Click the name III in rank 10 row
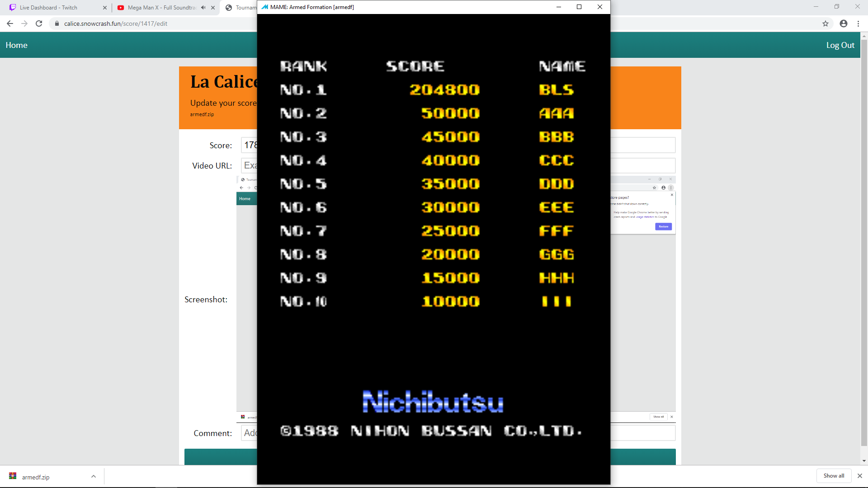The image size is (868, 488). pos(557,301)
